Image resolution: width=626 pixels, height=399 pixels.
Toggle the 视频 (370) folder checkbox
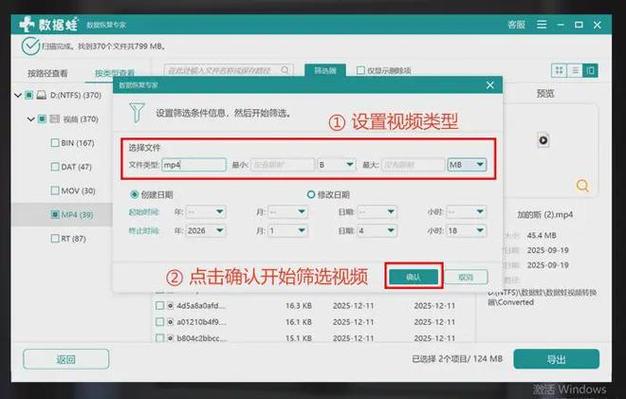pos(42,119)
